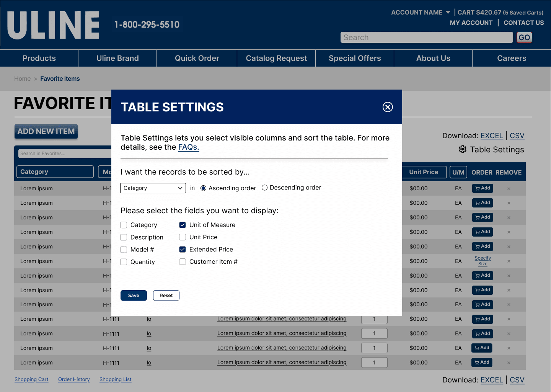Viewport: 551px width, 392px height.
Task: Check the Category field checkbox
Action: [124, 225]
